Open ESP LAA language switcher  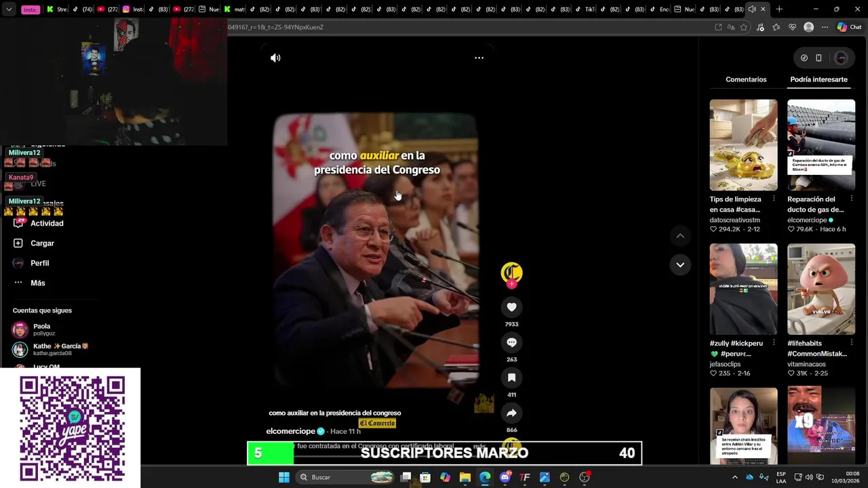(781, 477)
